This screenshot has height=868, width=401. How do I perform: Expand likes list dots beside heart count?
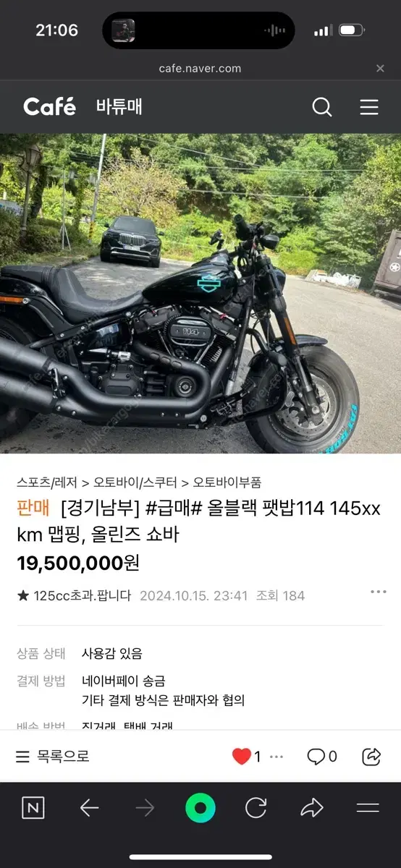point(277,757)
